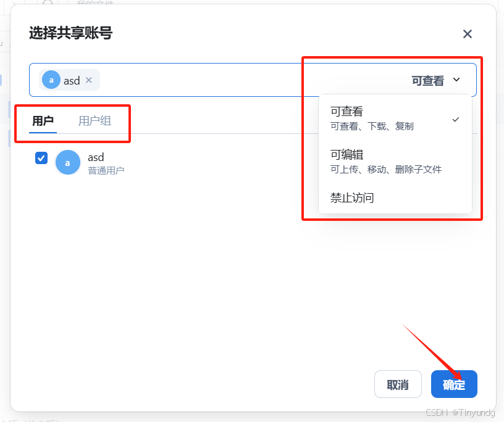Cancel the dialog via 取消 button
504x422 pixels.
click(398, 384)
